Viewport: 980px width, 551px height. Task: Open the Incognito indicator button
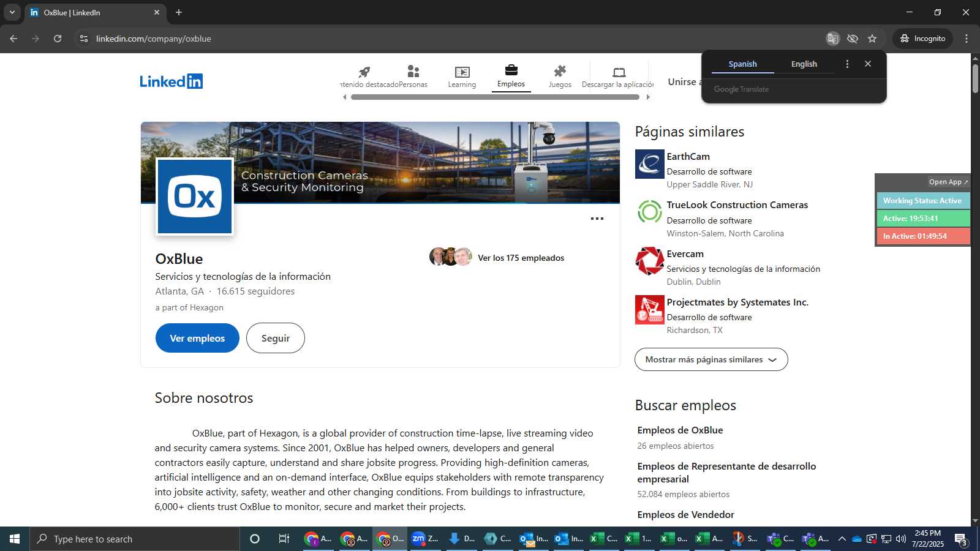(x=922, y=39)
